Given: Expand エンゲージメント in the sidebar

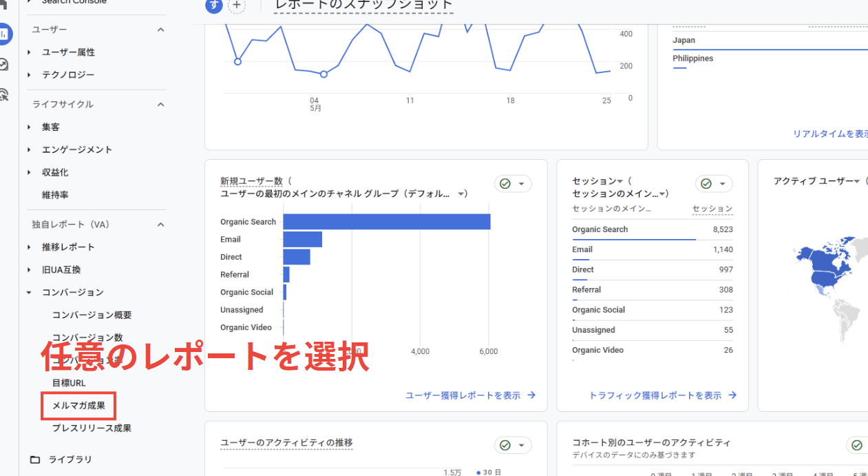Looking at the screenshot, I should pyautogui.click(x=29, y=150).
